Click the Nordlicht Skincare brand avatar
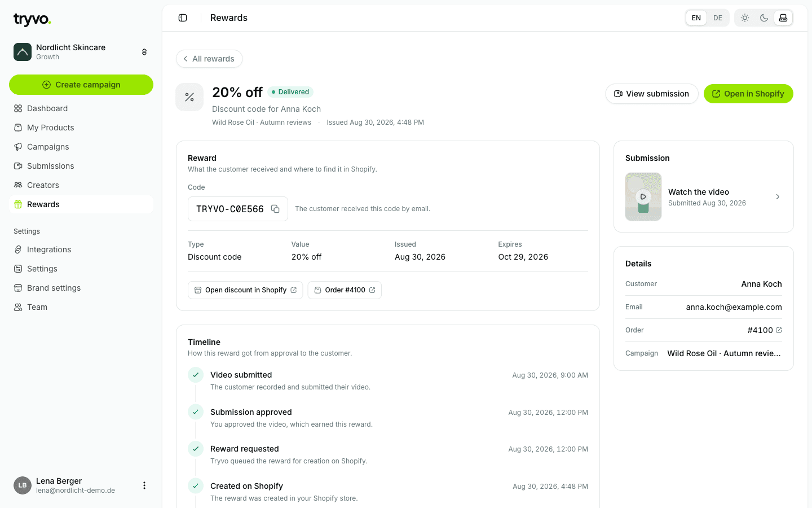This screenshot has width=812, height=508. (23, 52)
